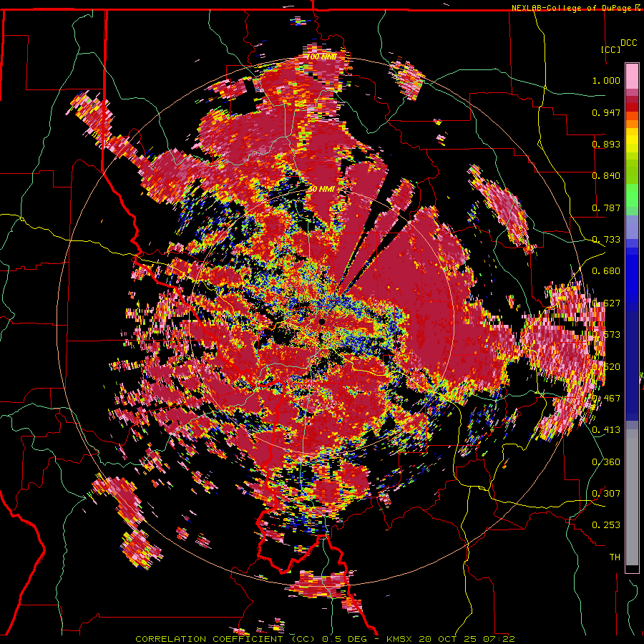Click the 0.733 legend value
Image resolution: width=644 pixels, height=644 pixels.
(x=606, y=240)
